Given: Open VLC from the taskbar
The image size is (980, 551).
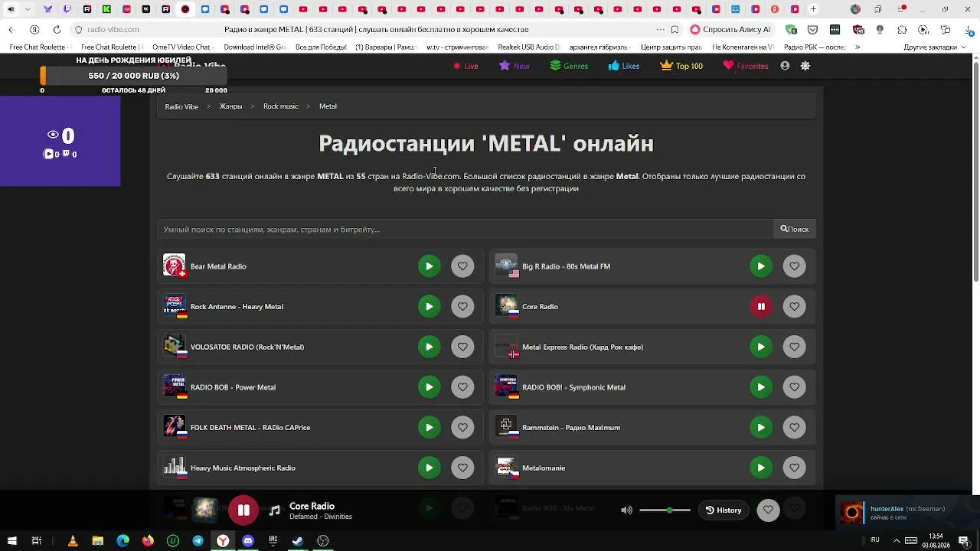Looking at the screenshot, I should [73, 541].
